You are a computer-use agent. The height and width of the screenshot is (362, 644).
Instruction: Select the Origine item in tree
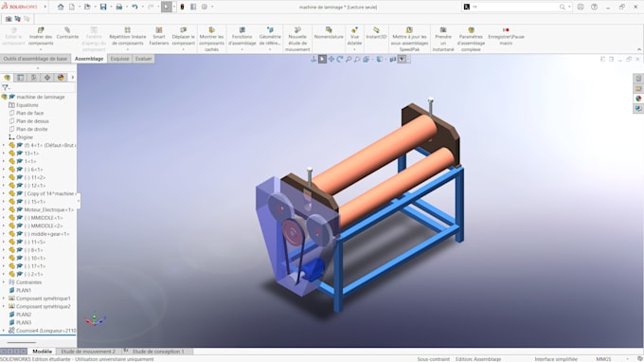(25, 137)
